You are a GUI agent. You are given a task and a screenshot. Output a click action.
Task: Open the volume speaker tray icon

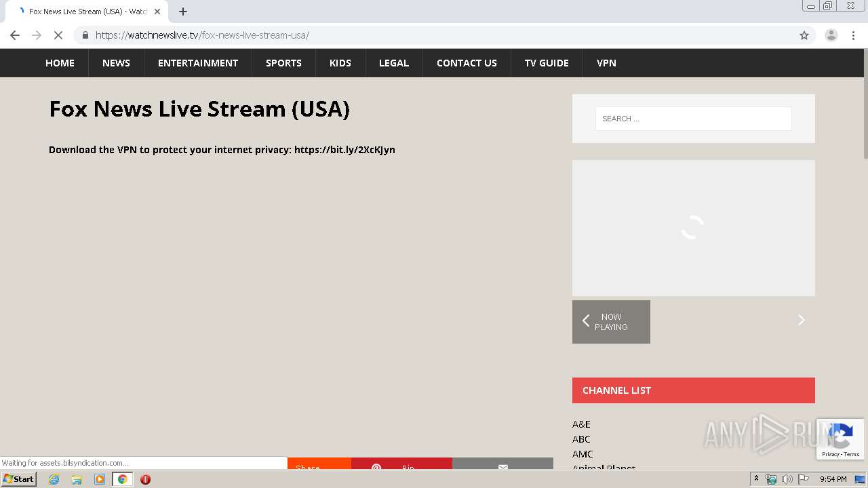pos(787,479)
